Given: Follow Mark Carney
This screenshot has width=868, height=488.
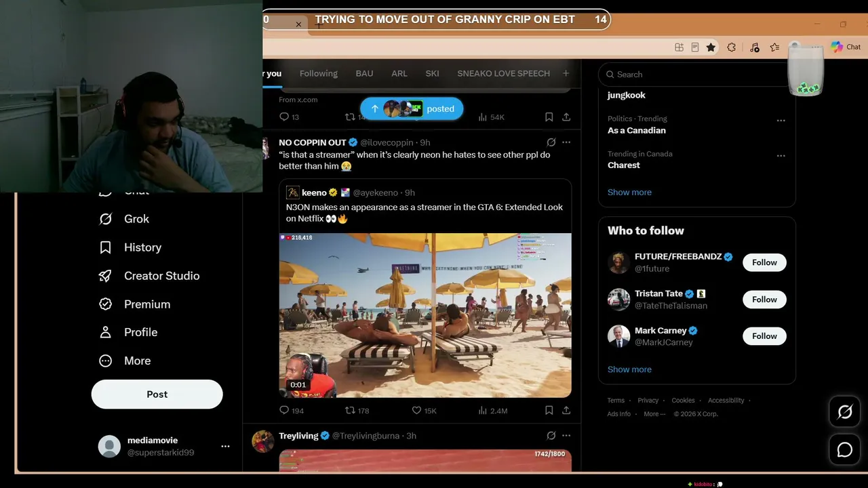Looking at the screenshot, I should point(764,336).
